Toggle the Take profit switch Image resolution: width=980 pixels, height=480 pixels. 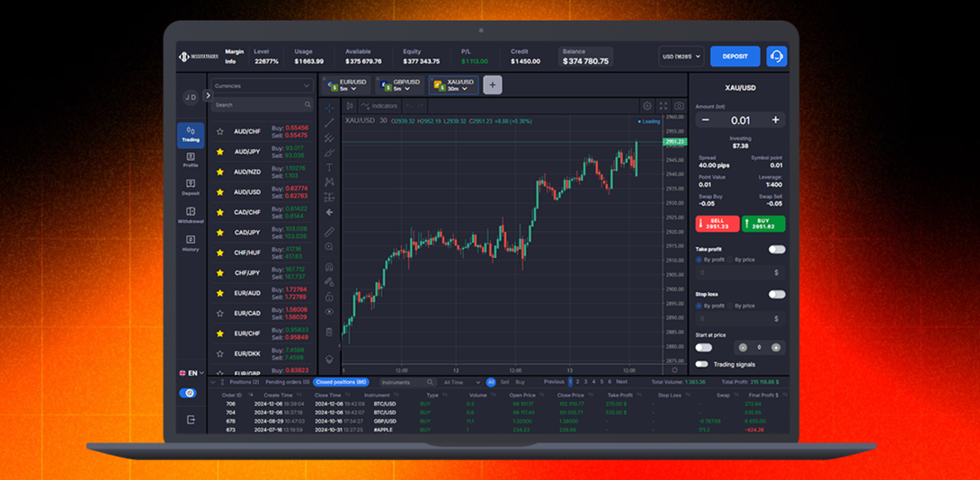(x=777, y=249)
